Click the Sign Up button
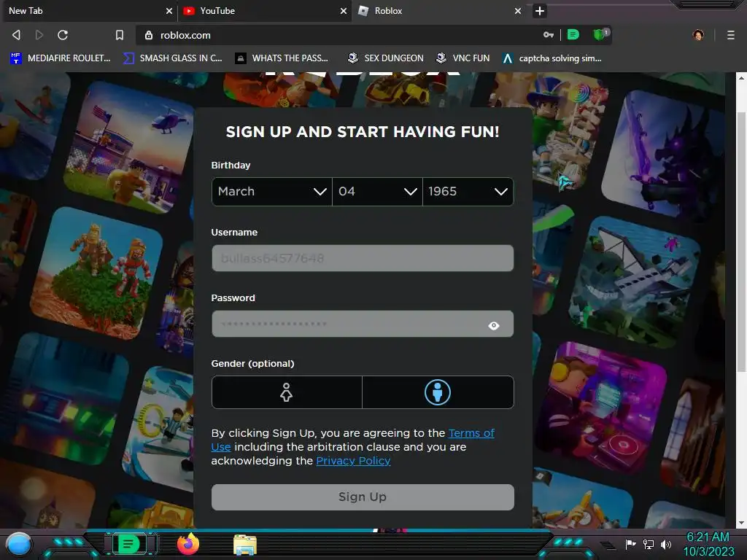 click(363, 497)
